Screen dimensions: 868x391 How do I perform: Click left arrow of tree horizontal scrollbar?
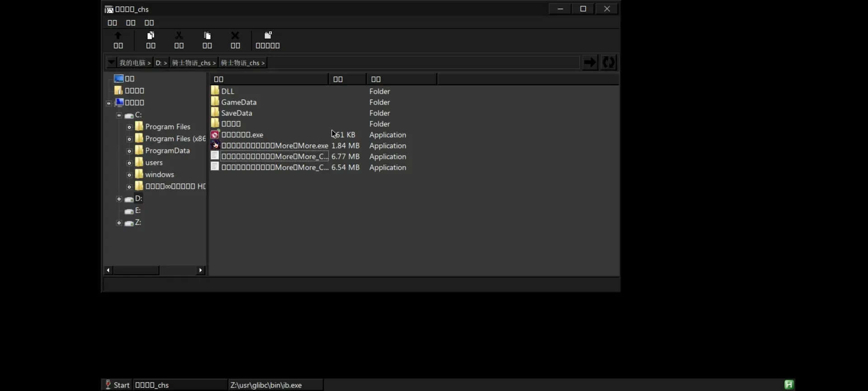108,270
